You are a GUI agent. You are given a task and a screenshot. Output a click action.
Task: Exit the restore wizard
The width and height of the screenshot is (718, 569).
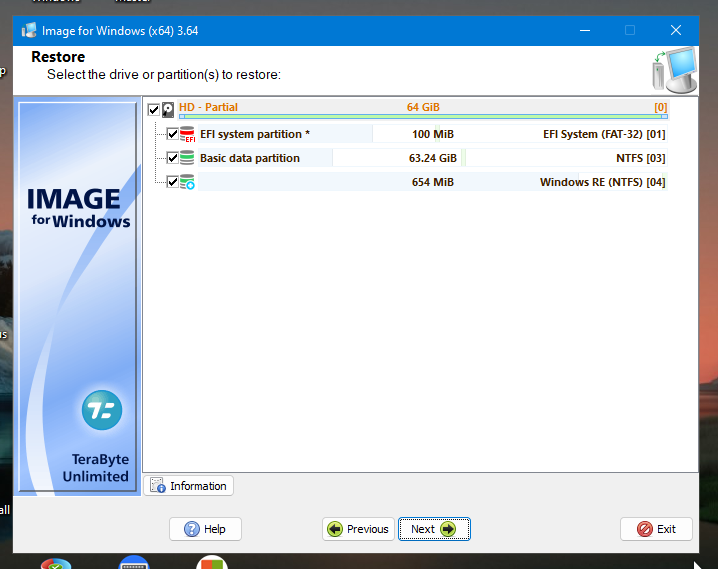(x=656, y=529)
